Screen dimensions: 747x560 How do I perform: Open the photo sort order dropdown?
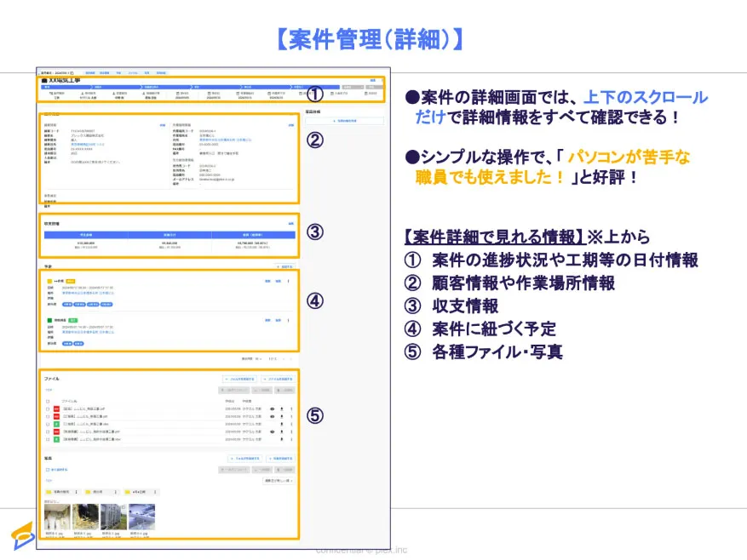point(279,481)
